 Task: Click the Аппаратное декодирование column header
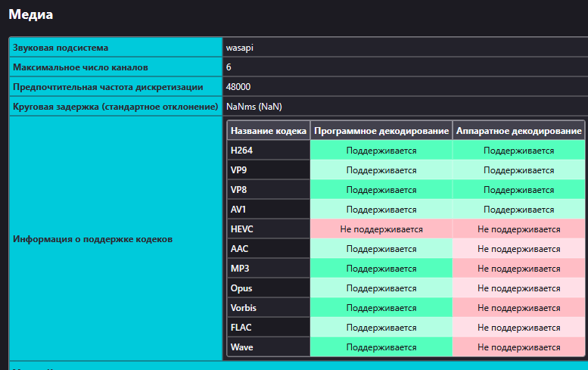(x=519, y=131)
